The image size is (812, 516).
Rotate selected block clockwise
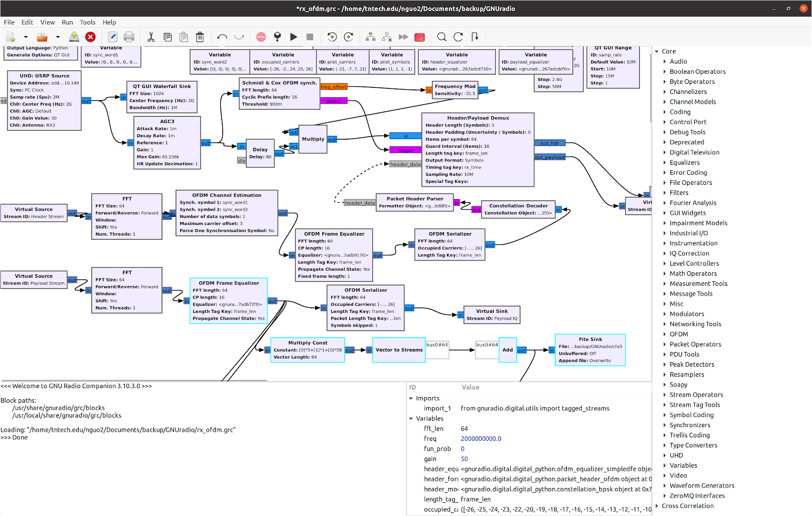click(x=348, y=37)
